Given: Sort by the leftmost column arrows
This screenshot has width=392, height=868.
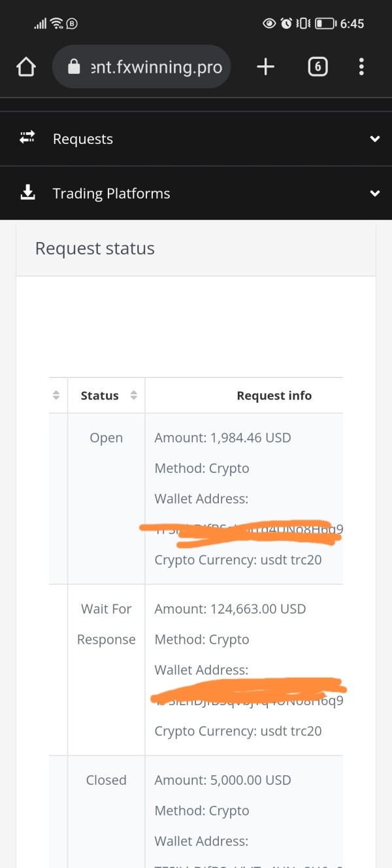Looking at the screenshot, I should [x=56, y=395].
